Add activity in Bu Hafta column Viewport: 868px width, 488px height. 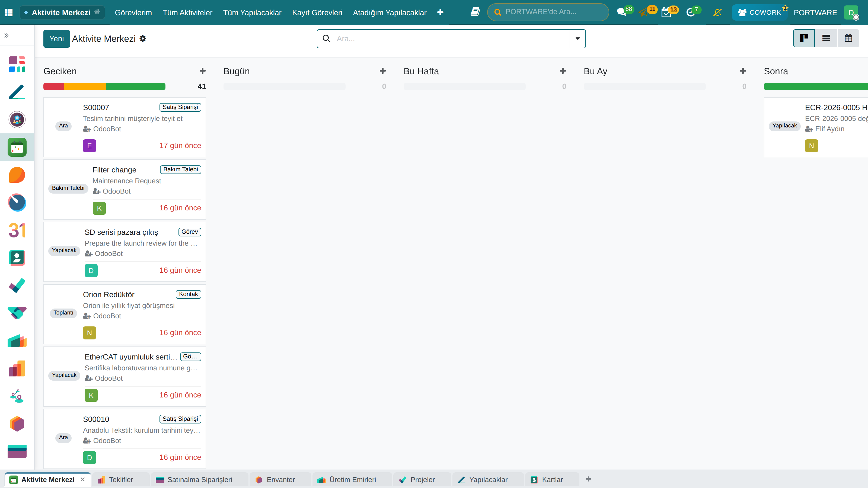[563, 71]
